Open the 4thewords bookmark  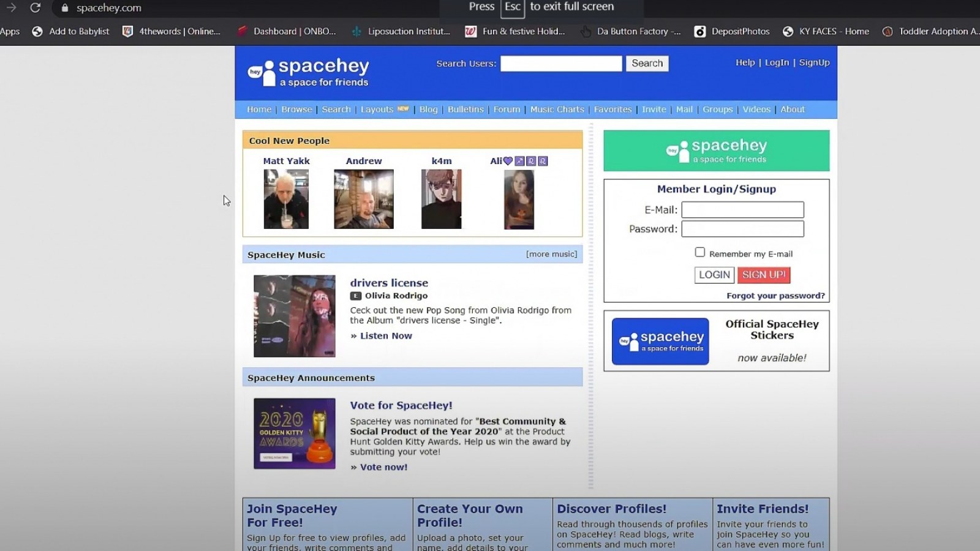[171, 31]
